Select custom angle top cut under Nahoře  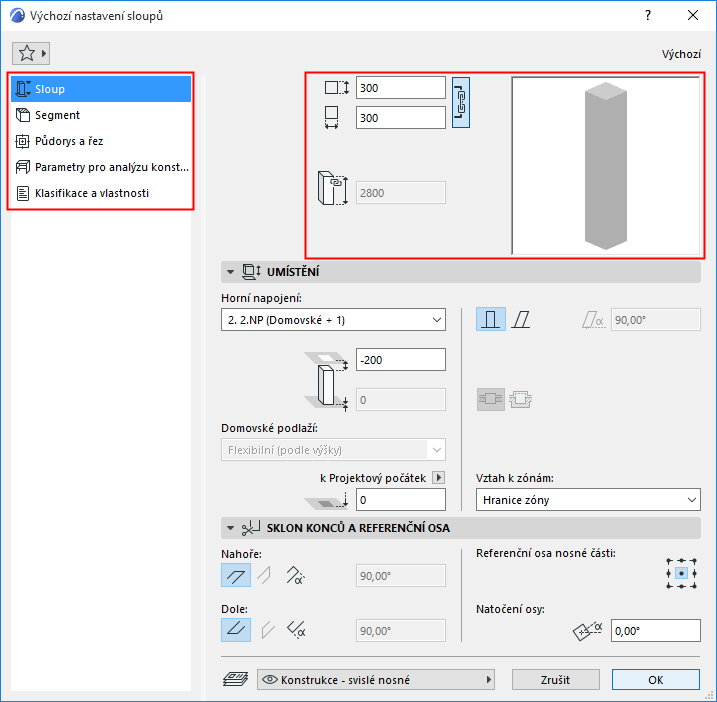tap(295, 575)
